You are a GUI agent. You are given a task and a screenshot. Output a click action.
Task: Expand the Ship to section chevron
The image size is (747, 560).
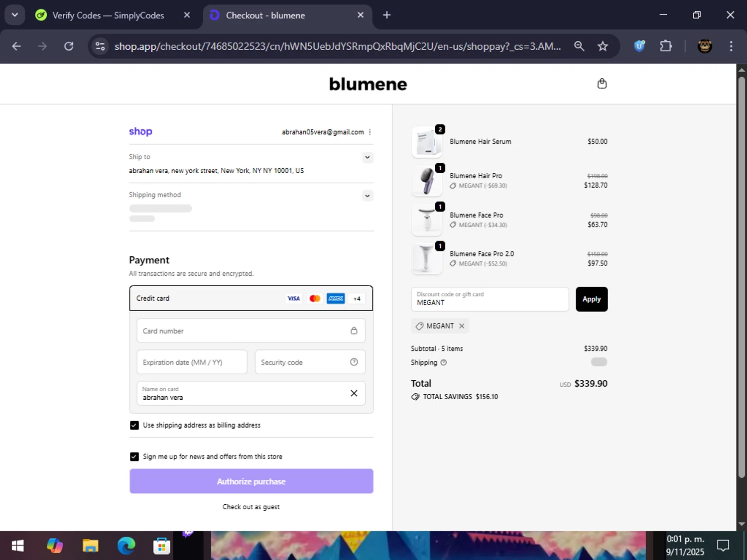[367, 157]
